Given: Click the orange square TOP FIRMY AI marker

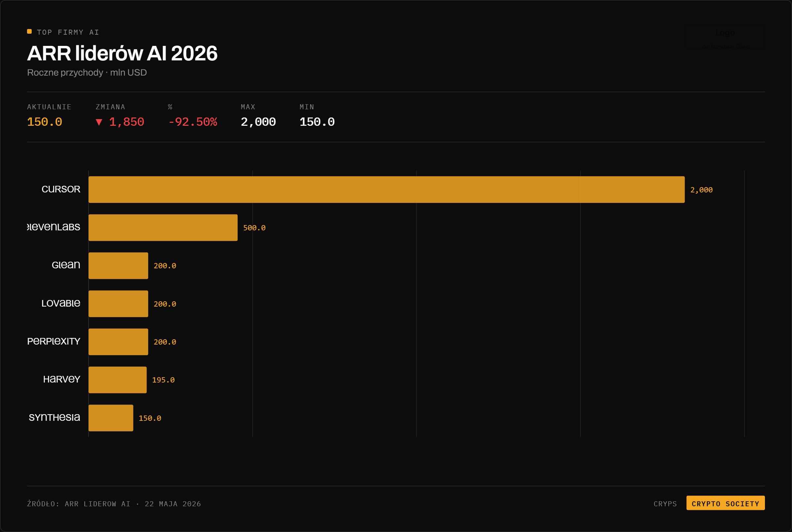Looking at the screenshot, I should point(29,32).
